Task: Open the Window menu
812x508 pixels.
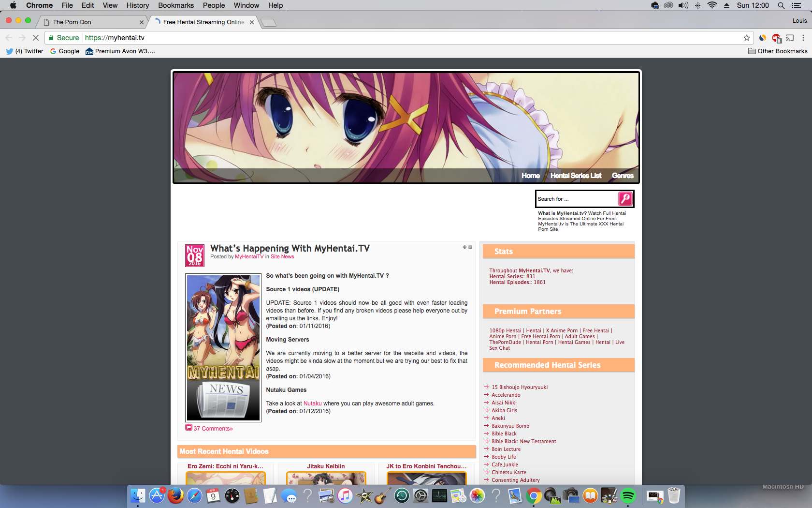Action: point(246,5)
